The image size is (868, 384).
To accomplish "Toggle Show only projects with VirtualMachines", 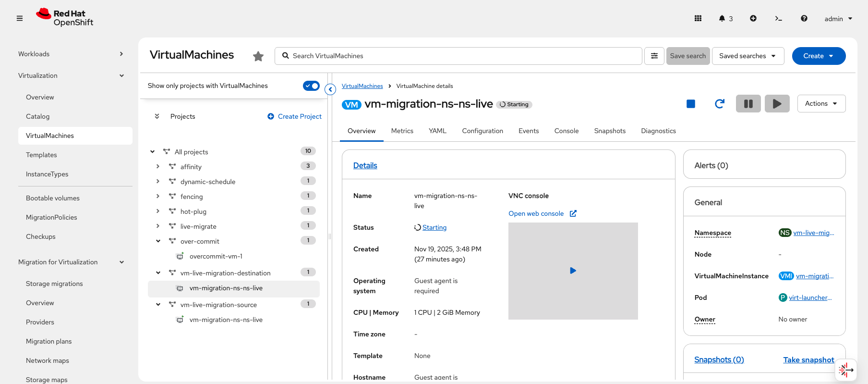I will (x=311, y=86).
